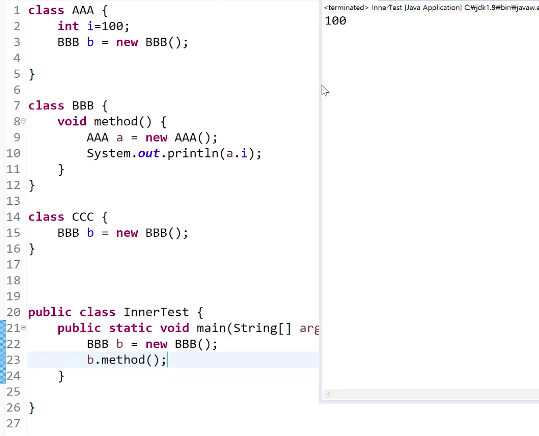Collapse the main method fold marker on line 21

coord(23,328)
